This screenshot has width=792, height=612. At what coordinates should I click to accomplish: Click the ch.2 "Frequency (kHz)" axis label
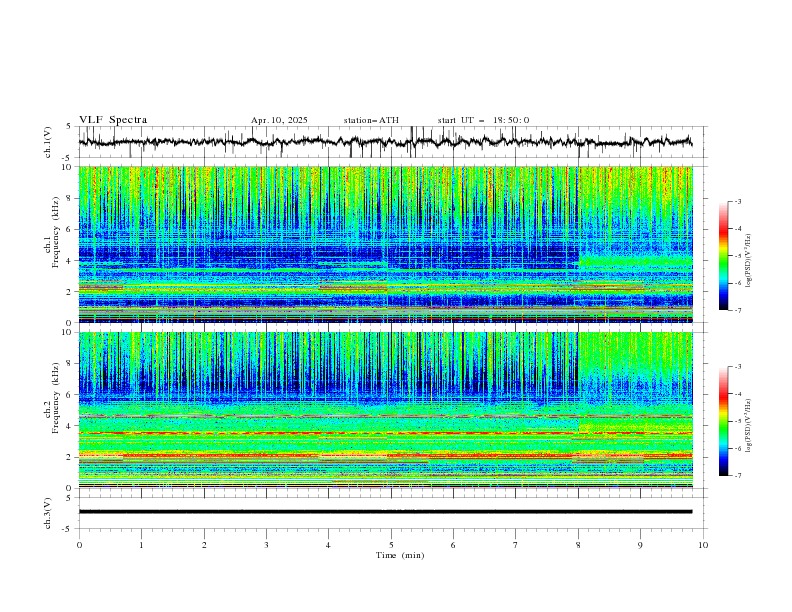56,398
